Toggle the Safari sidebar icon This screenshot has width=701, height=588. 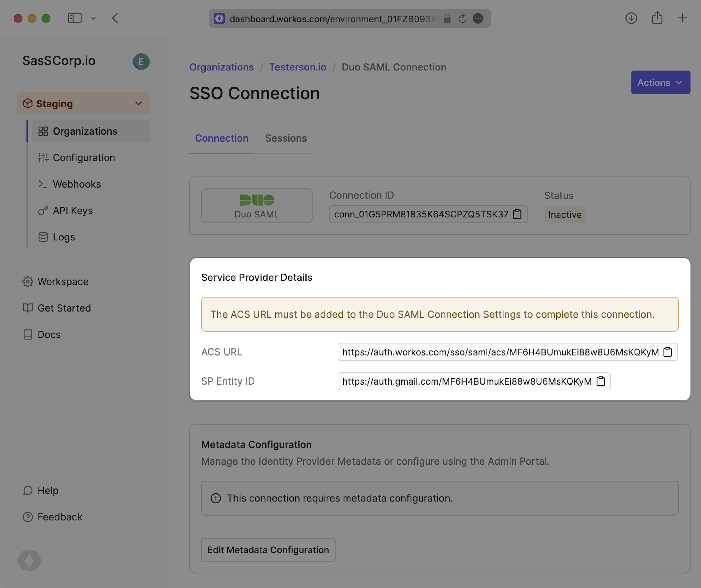(x=75, y=18)
